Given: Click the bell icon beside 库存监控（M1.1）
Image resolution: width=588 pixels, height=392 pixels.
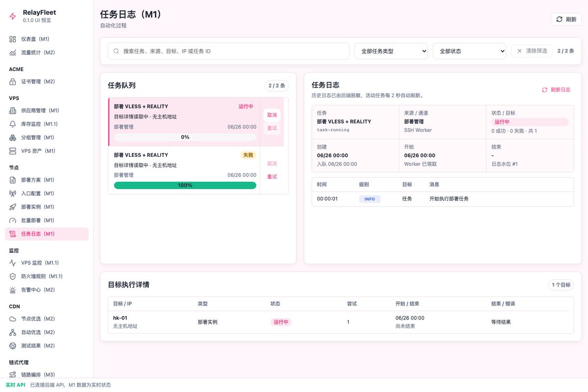Looking at the screenshot, I should [13, 124].
